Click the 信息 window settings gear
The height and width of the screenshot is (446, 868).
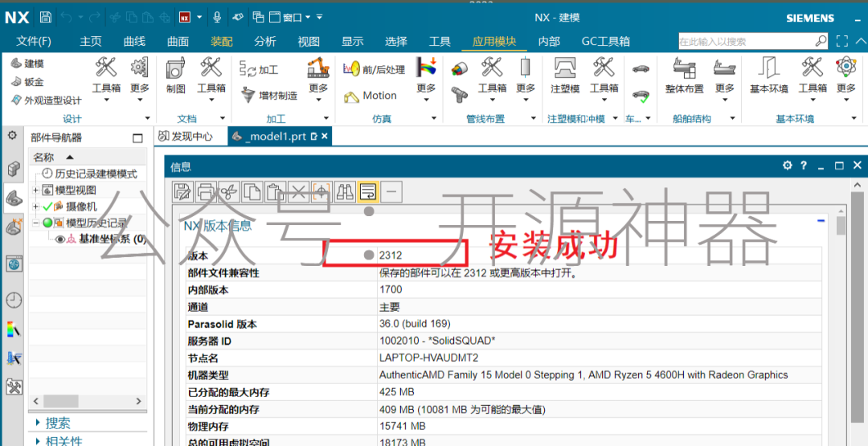pyautogui.click(x=787, y=166)
